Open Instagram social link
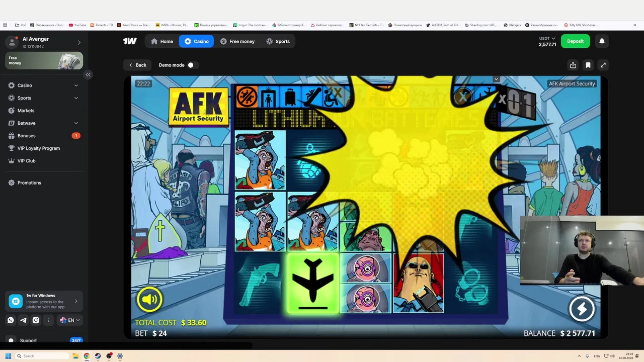The height and width of the screenshot is (362, 644). (36, 320)
